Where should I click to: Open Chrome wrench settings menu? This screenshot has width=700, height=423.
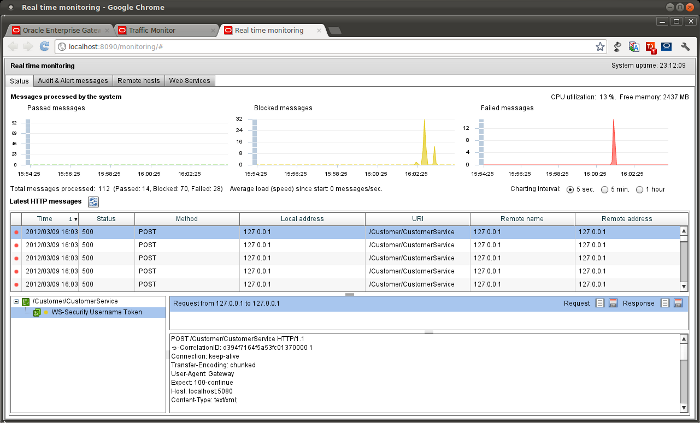click(x=685, y=46)
